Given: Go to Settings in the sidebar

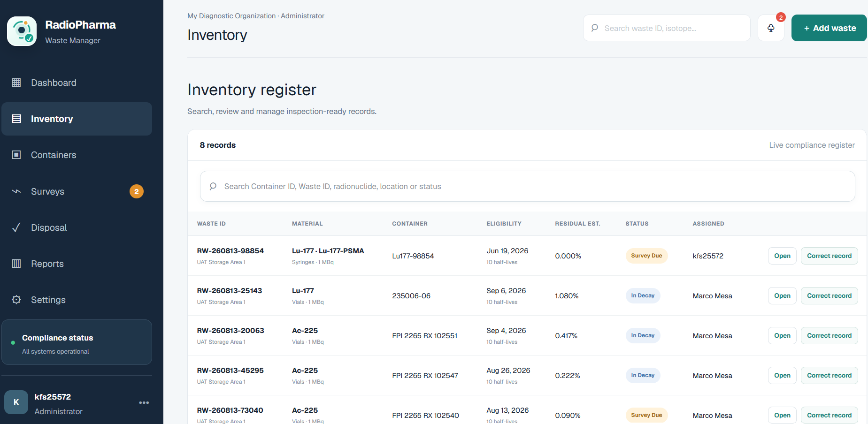Looking at the screenshot, I should click(x=77, y=300).
